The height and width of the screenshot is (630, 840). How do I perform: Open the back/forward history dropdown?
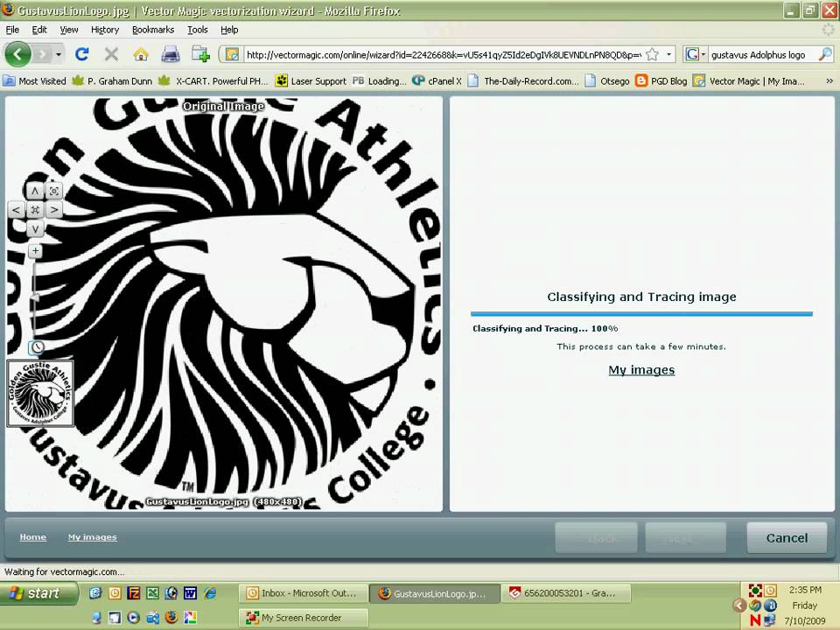click(x=59, y=54)
